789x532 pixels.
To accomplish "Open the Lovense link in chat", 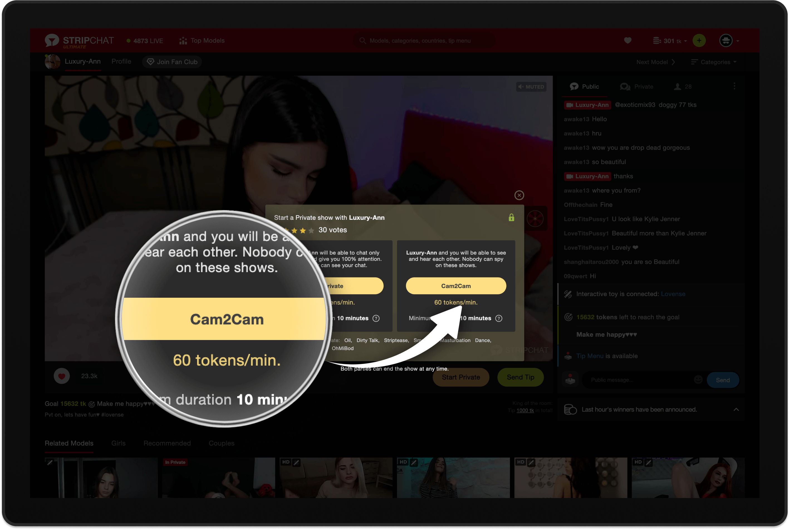I will 673,294.
